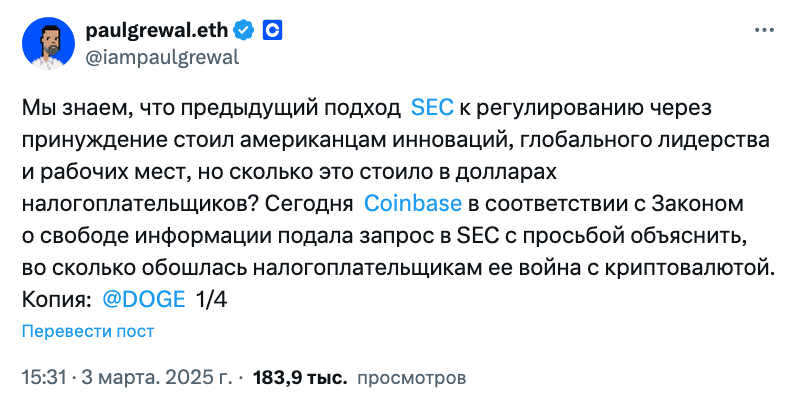Click the Coinbase affiliation badge icon
Screen dimensions: 797x400
point(272,31)
